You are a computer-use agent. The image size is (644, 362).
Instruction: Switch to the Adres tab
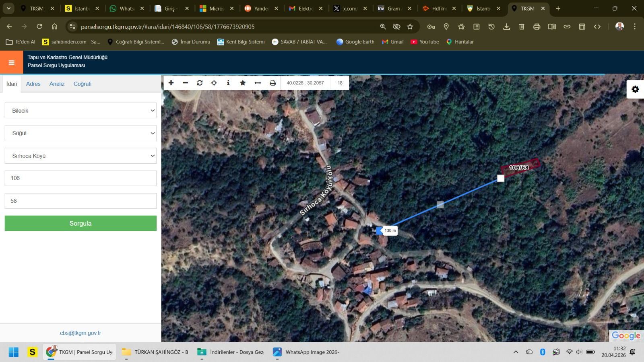point(33,84)
